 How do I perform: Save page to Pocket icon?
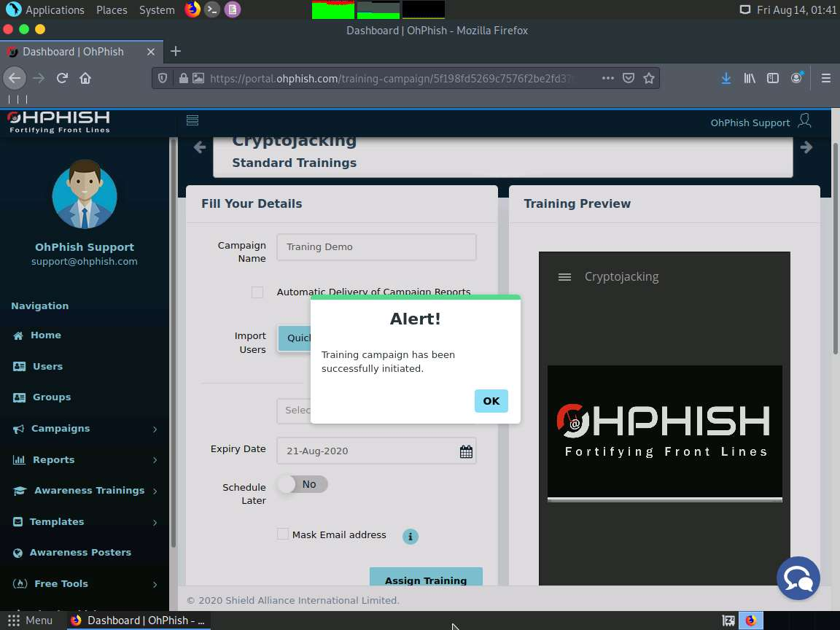(629, 78)
